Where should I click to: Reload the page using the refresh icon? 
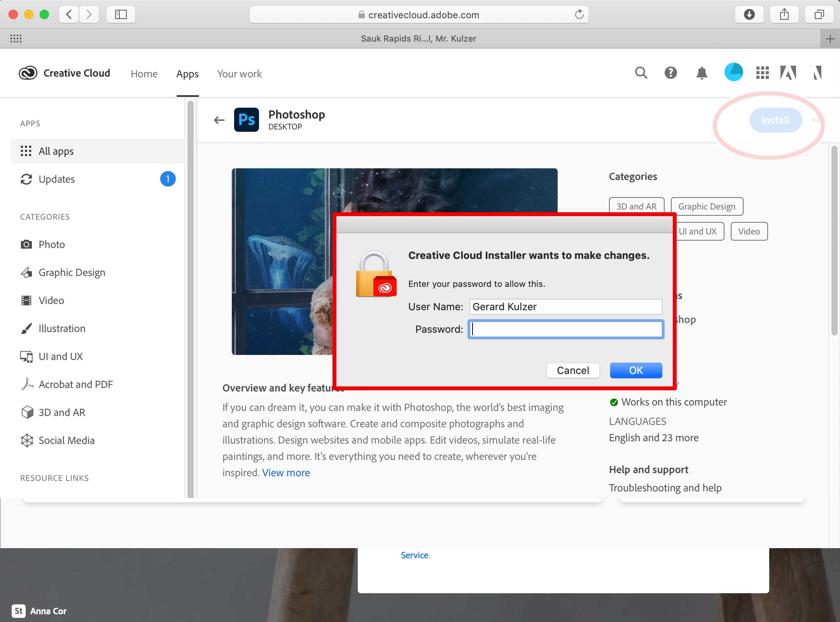579,15
